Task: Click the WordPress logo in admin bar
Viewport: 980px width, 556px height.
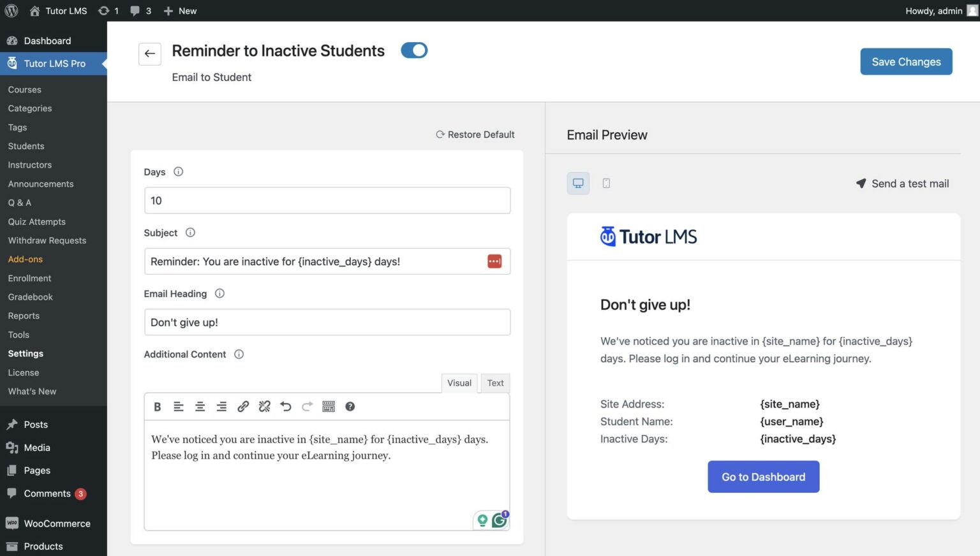Action: [x=11, y=10]
